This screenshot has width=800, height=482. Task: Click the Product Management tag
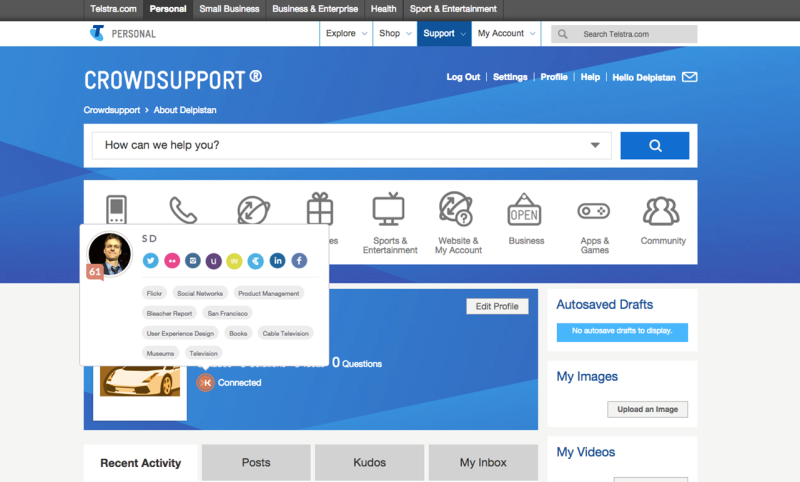pos(268,293)
